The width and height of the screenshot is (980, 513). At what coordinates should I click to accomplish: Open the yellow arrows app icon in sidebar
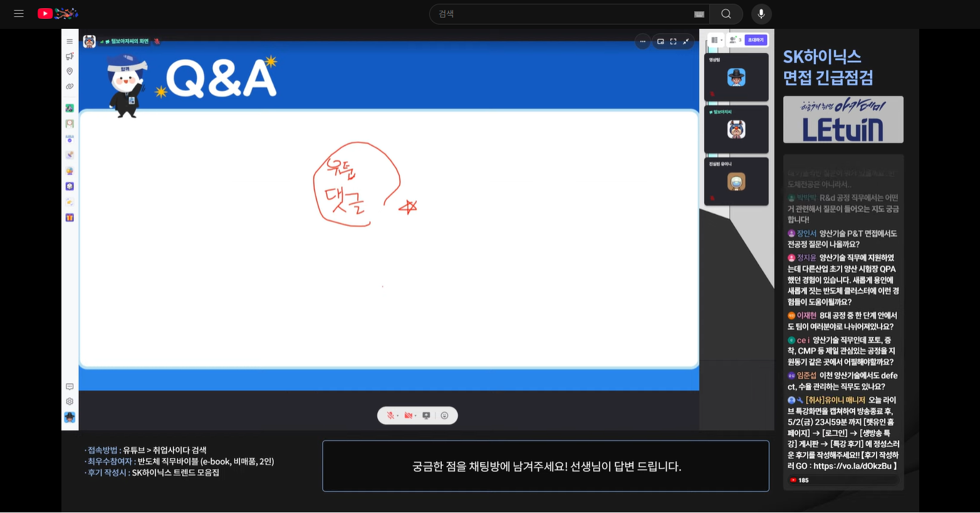(70, 202)
